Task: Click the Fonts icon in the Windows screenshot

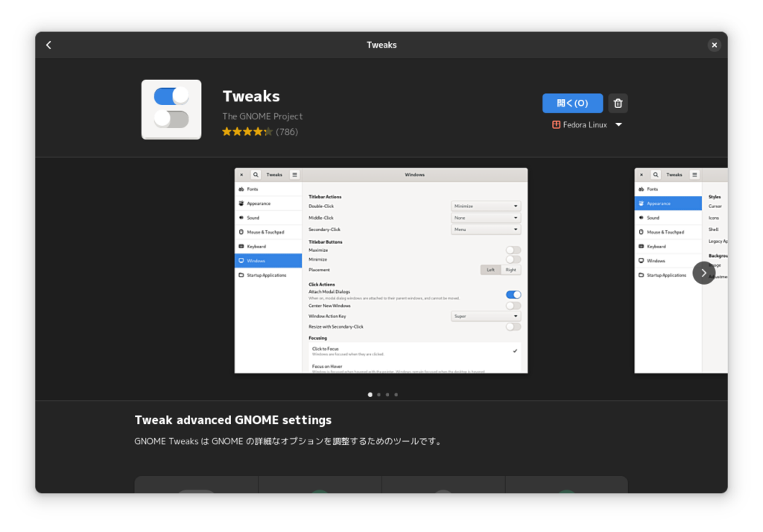Action: click(241, 189)
